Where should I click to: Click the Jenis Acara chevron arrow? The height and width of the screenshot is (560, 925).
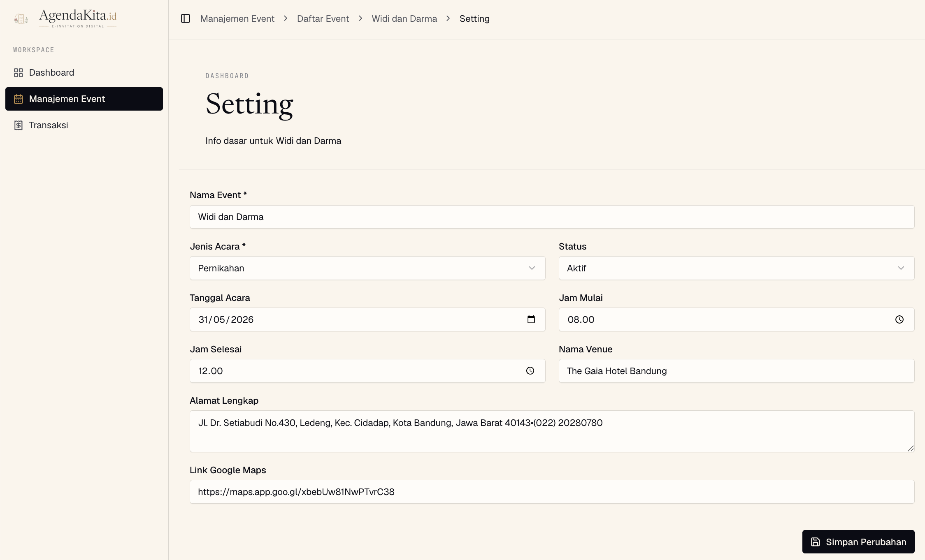pos(532,268)
